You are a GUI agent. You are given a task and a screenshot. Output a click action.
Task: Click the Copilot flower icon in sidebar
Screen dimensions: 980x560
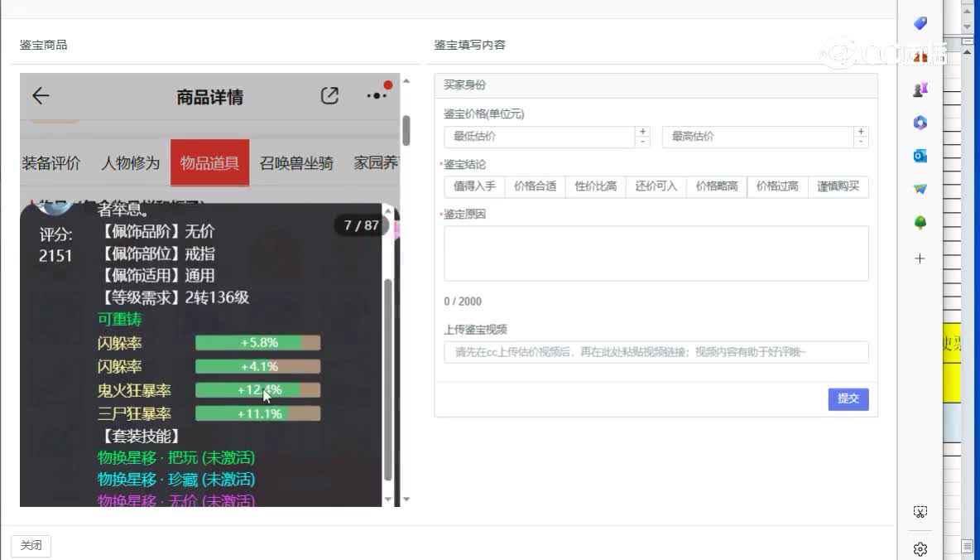pos(920,123)
